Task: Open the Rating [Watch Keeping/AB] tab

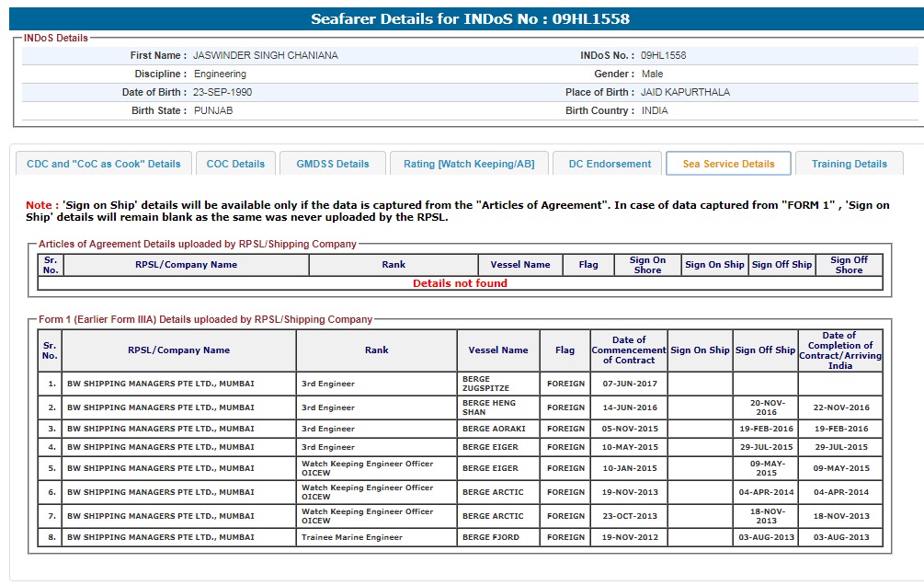Action: pyautogui.click(x=469, y=164)
